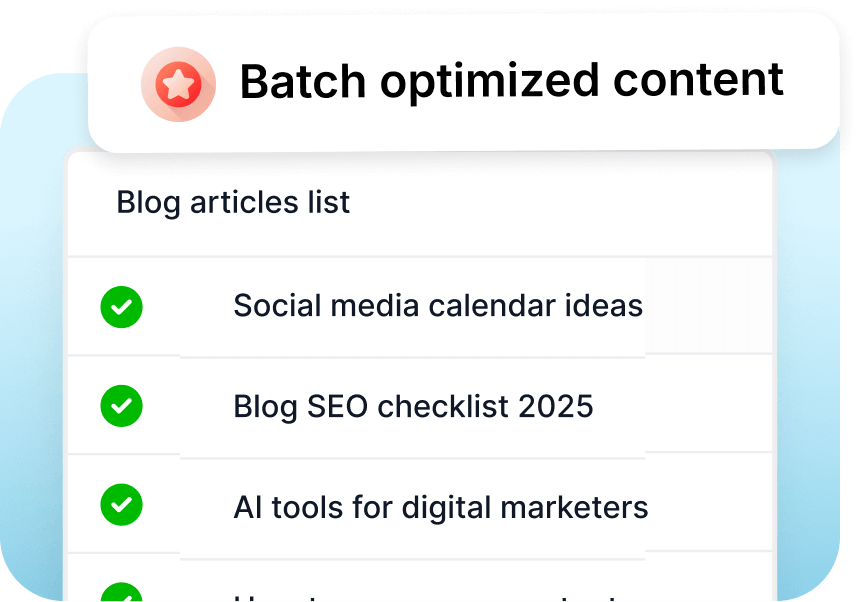Toggle checkmark beside Blog SEO checklist 2025
This screenshot has width=862, height=602.
122,407
